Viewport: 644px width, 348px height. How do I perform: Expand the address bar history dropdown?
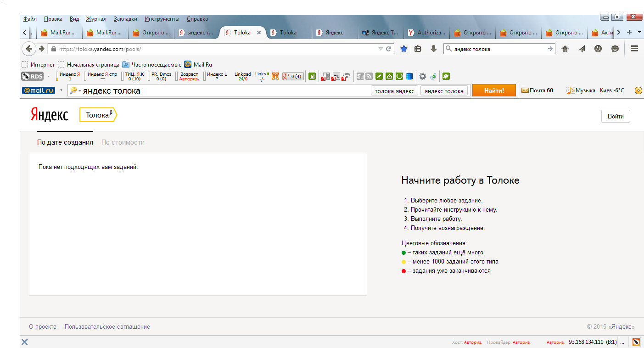point(381,49)
